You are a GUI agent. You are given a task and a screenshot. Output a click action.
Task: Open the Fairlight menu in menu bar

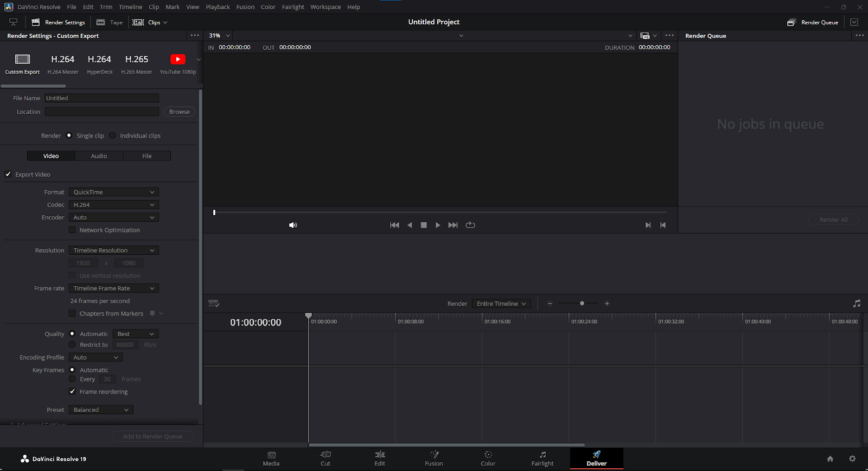tap(293, 7)
